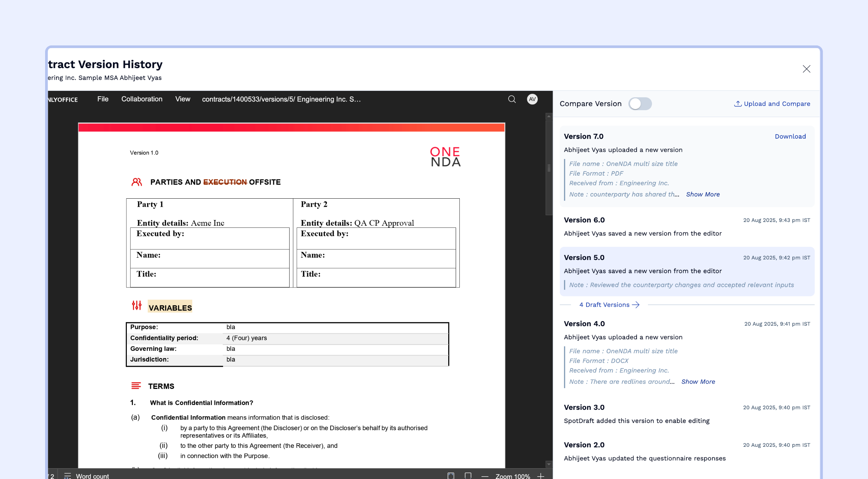The width and height of the screenshot is (868, 479).
Task: Click the AV user avatar icon
Action: [x=532, y=99]
